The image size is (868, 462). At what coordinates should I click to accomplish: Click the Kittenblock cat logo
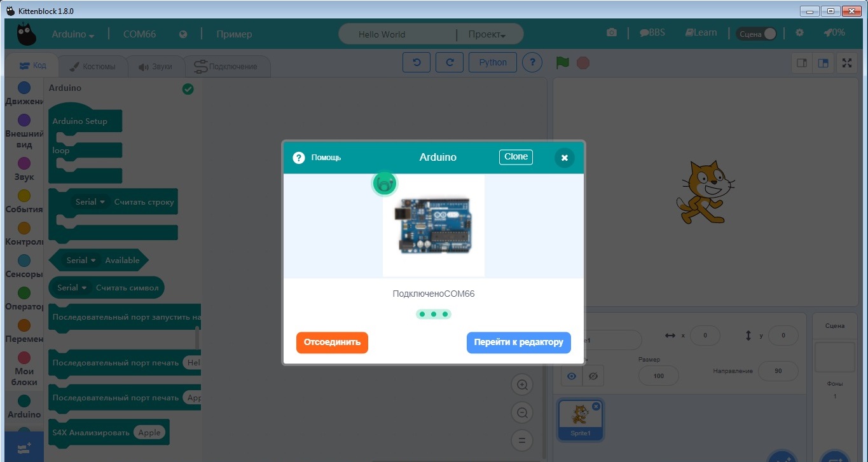25,34
